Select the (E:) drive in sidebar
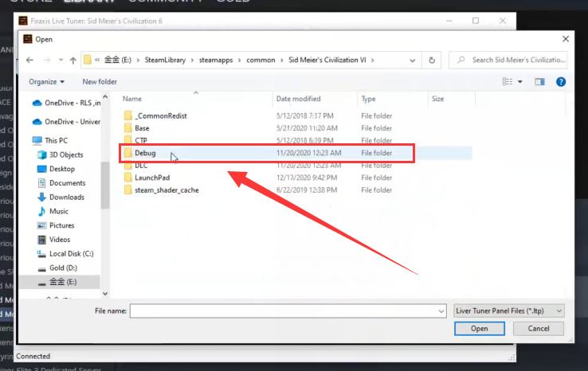This screenshot has width=588, height=371. coord(57,282)
